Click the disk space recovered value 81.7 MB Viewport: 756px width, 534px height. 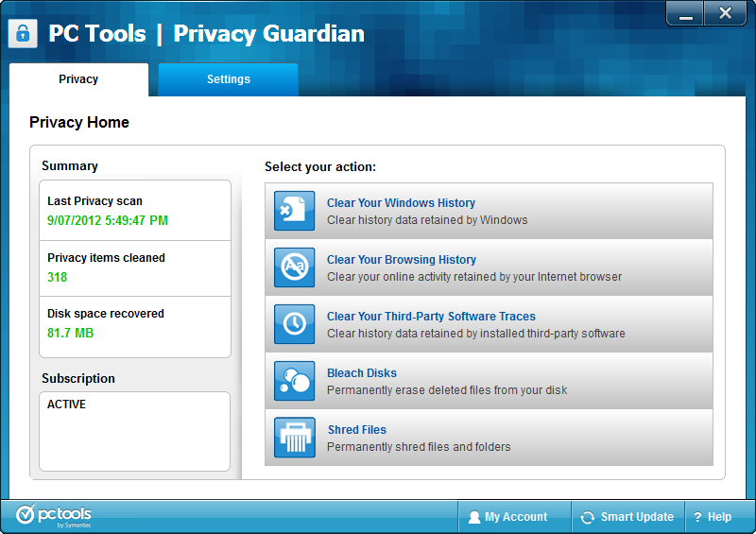pyautogui.click(x=70, y=333)
